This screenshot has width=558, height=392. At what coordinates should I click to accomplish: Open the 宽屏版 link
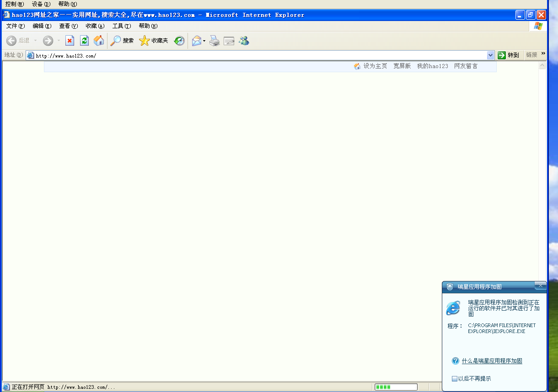point(402,66)
